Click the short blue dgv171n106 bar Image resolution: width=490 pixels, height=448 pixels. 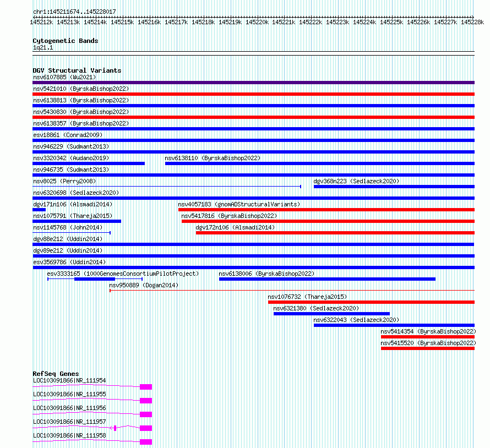click(39, 210)
